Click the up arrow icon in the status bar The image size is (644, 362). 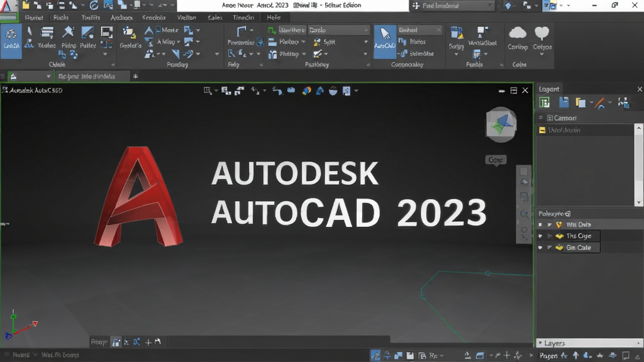(576, 356)
